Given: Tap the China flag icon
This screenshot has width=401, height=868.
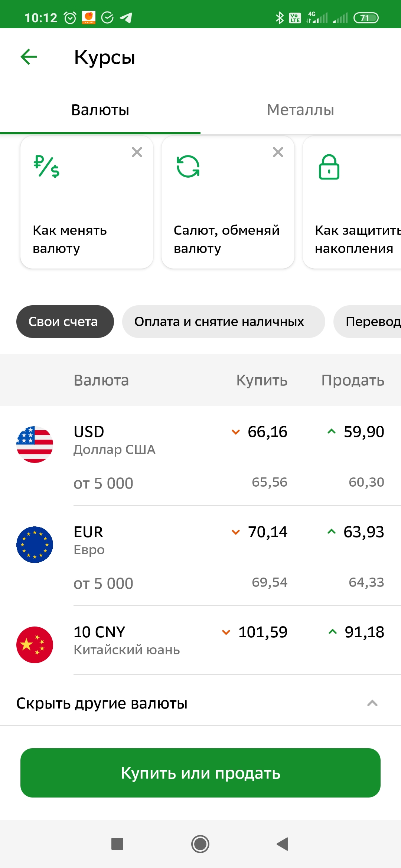Looking at the screenshot, I should point(35,645).
